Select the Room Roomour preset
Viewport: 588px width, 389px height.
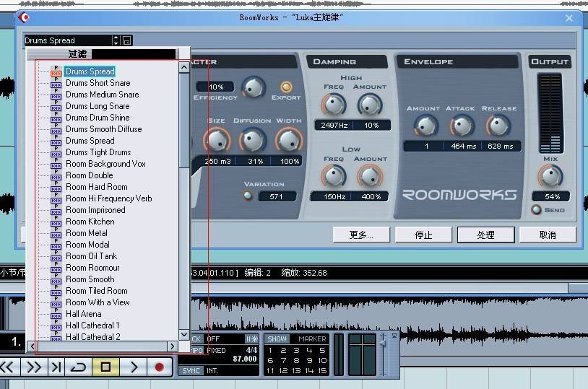tap(92, 268)
